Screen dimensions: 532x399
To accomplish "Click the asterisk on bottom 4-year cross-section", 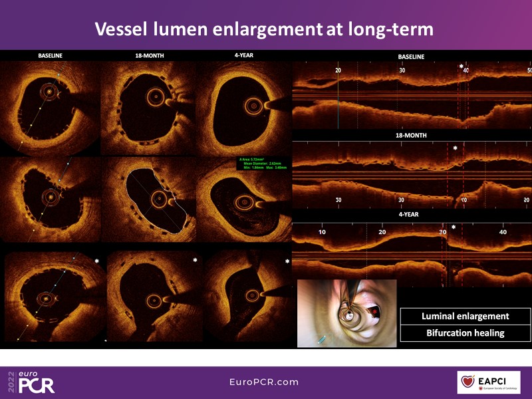I will (x=287, y=261).
